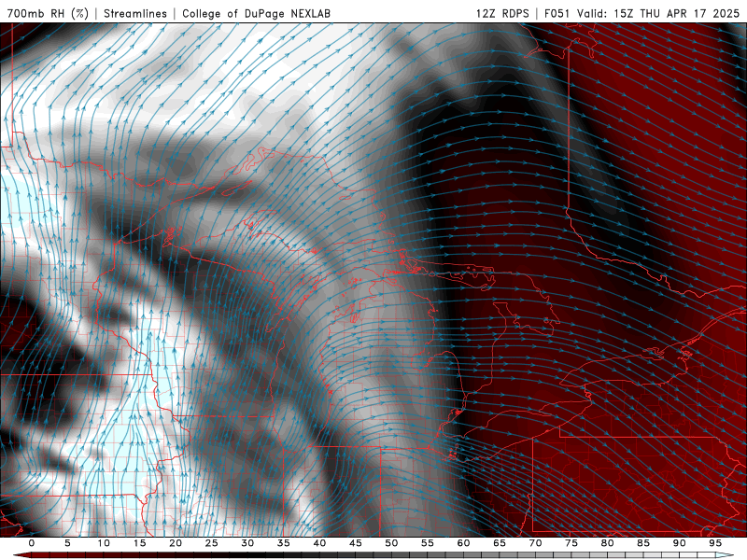
Task: Click the '25' humidity scale label
Action: tap(212, 543)
